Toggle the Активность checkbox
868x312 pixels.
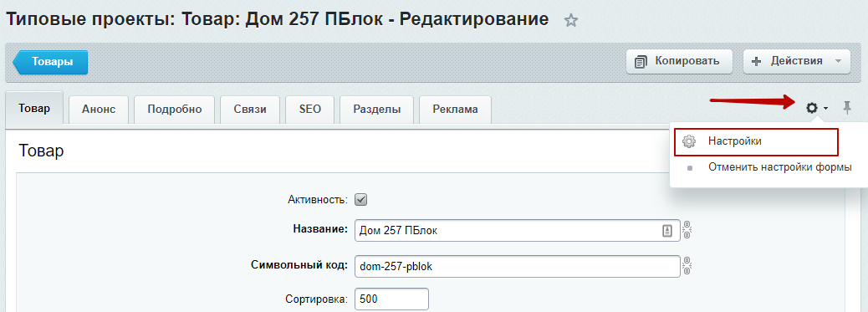361,200
